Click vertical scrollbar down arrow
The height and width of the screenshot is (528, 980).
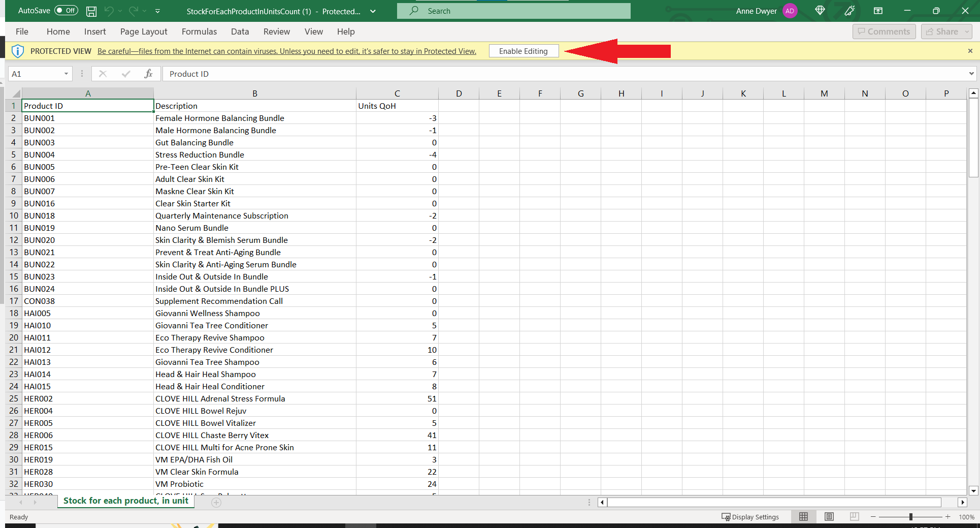[973, 491]
